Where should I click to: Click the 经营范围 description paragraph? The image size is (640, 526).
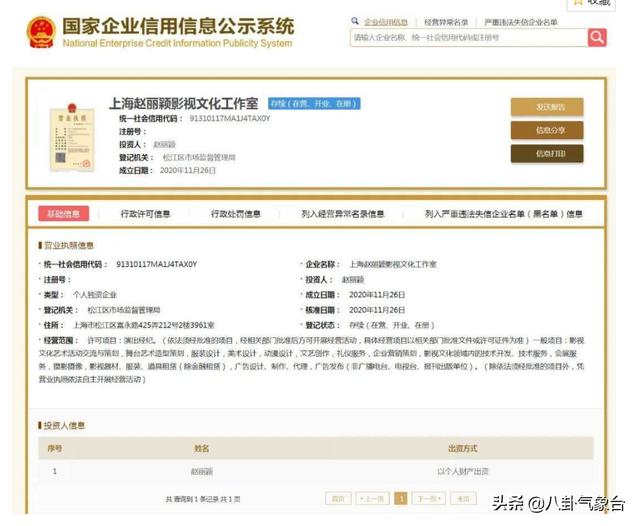[x=311, y=360]
